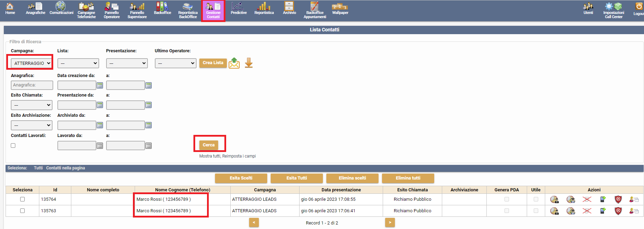Viewport: 644px width, 229px height.
Task: Click the Elimina tutti button
Action: click(408, 178)
